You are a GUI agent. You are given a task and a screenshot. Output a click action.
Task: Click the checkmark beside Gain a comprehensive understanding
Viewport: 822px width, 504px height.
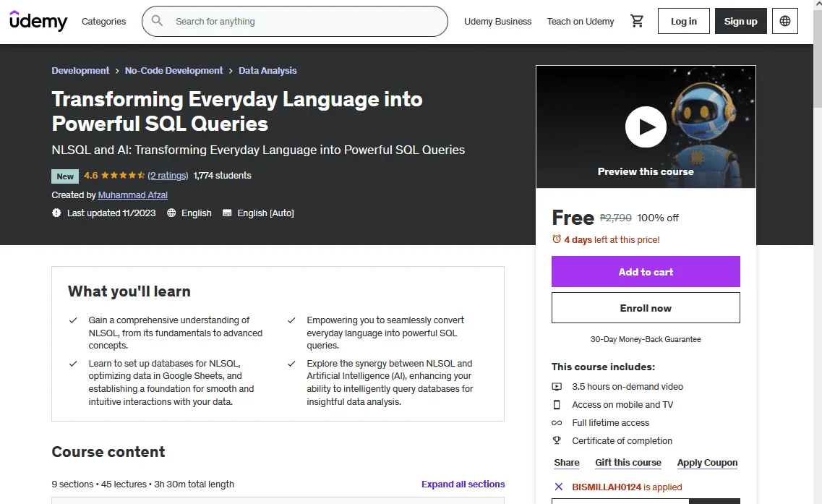click(74, 320)
